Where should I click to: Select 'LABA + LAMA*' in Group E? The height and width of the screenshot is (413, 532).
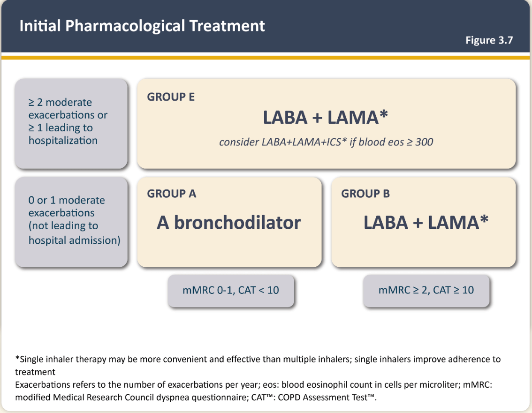tap(326, 118)
